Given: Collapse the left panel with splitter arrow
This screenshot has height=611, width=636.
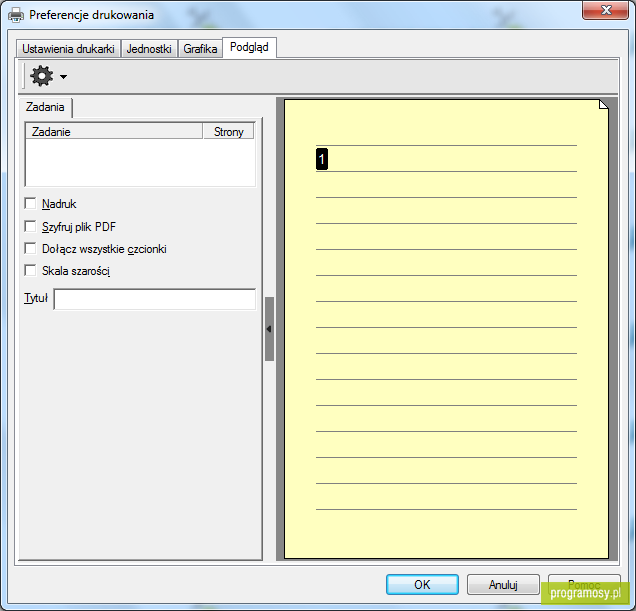Looking at the screenshot, I should pyautogui.click(x=269, y=329).
